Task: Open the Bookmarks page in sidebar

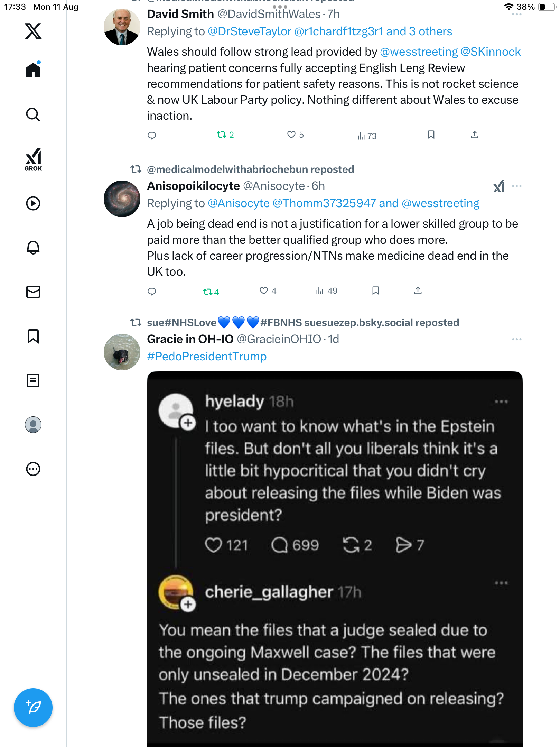Action: click(x=33, y=336)
